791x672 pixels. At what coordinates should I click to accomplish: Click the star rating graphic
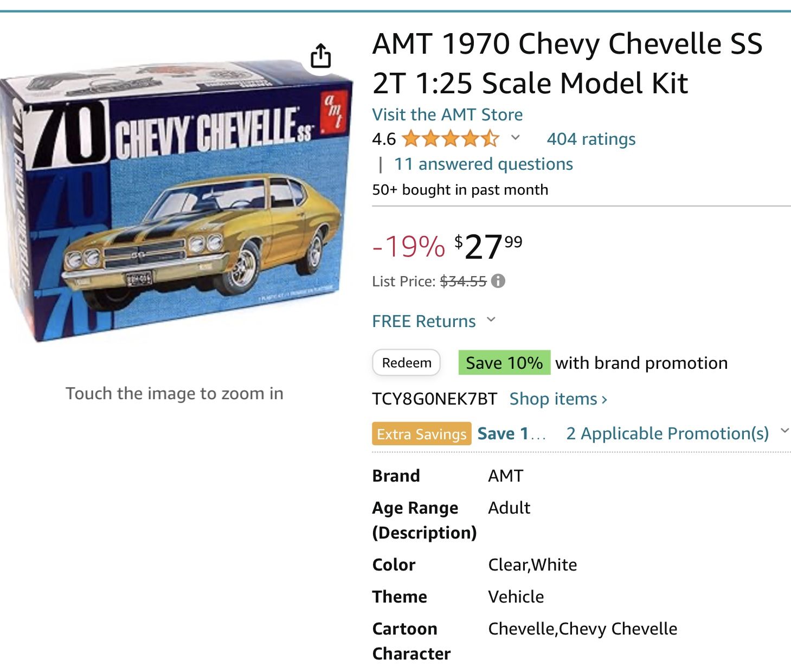(451, 139)
